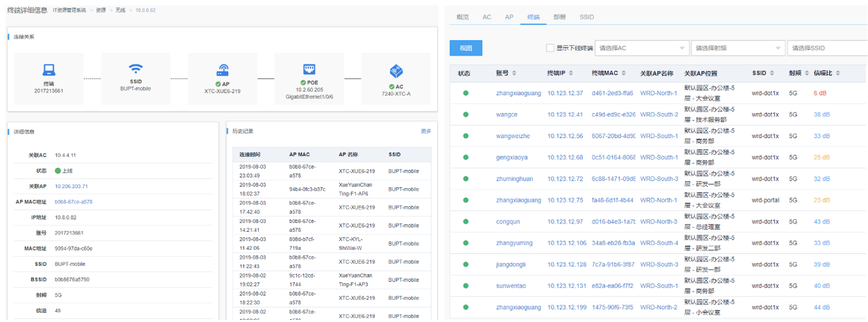Open AP MAC address link b0b8-67ce-a578 in details

(74, 202)
